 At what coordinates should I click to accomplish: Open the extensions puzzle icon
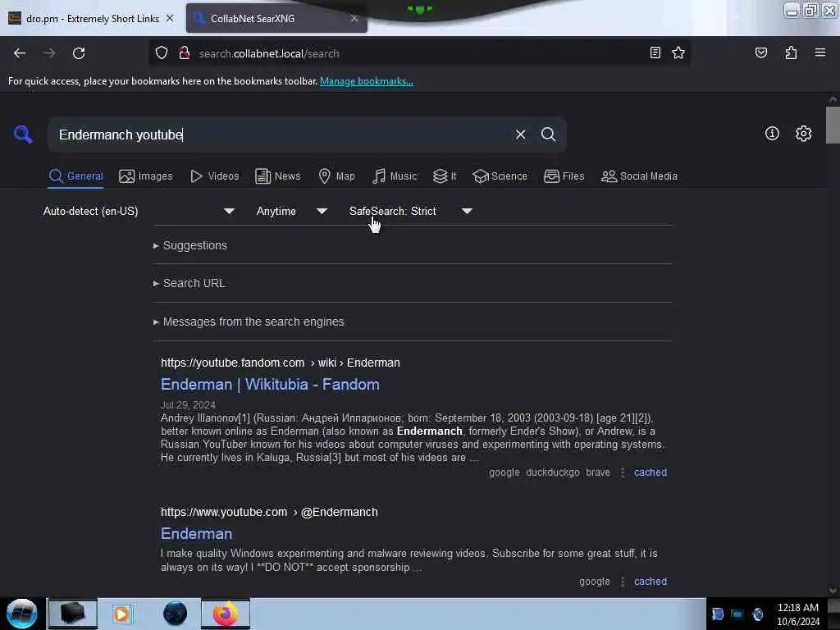click(x=791, y=52)
